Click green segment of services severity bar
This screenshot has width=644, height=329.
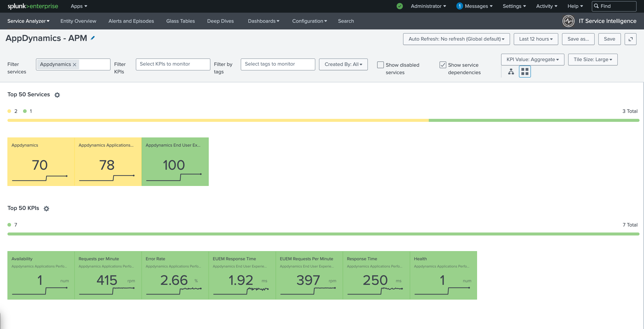click(534, 121)
